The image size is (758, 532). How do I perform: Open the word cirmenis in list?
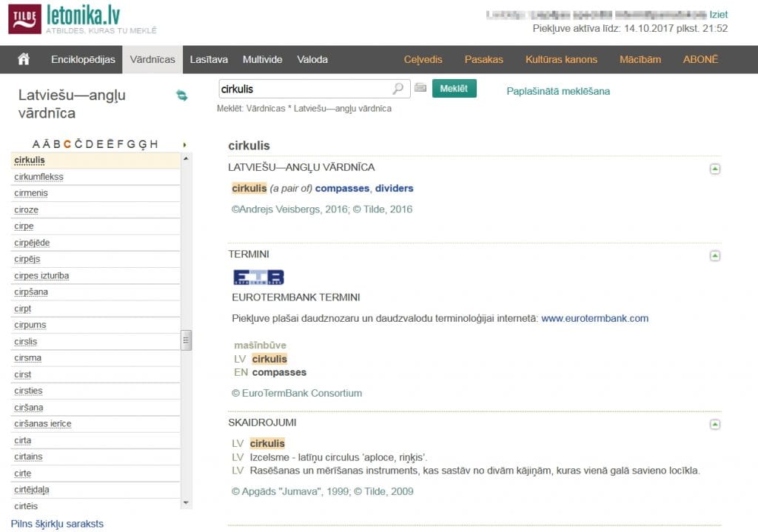pos(31,193)
